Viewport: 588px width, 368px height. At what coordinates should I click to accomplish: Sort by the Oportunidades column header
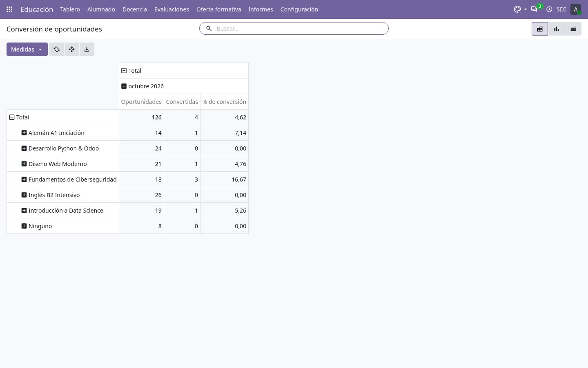point(141,102)
